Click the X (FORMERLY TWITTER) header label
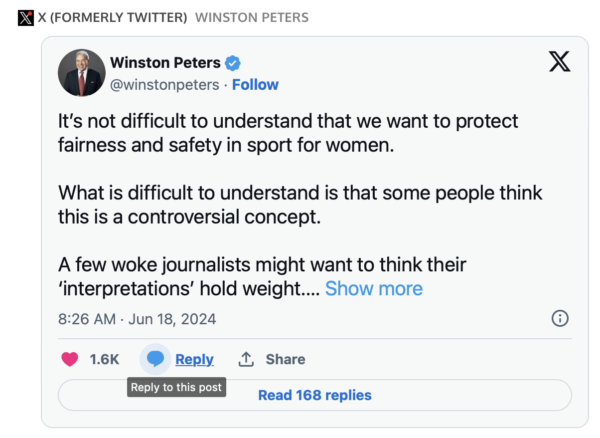 point(111,18)
